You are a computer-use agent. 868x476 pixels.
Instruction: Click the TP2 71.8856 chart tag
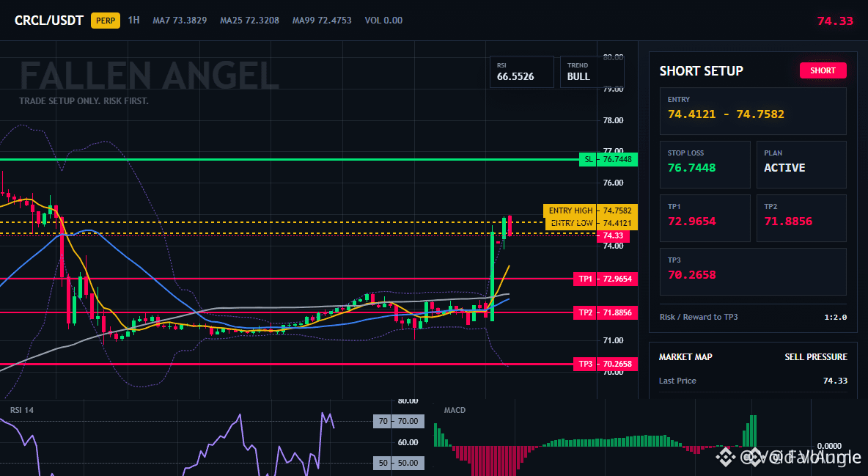pyautogui.click(x=606, y=312)
